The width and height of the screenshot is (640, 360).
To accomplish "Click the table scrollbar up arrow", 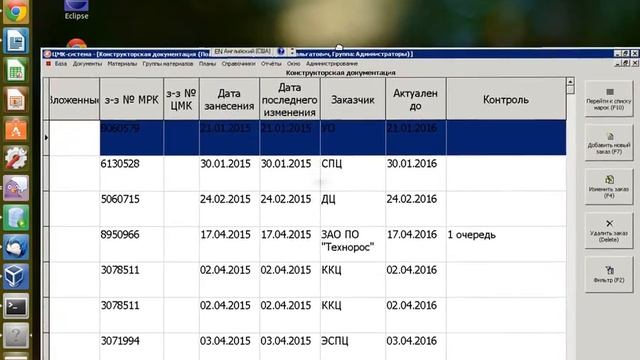I will pyautogui.click(x=570, y=82).
